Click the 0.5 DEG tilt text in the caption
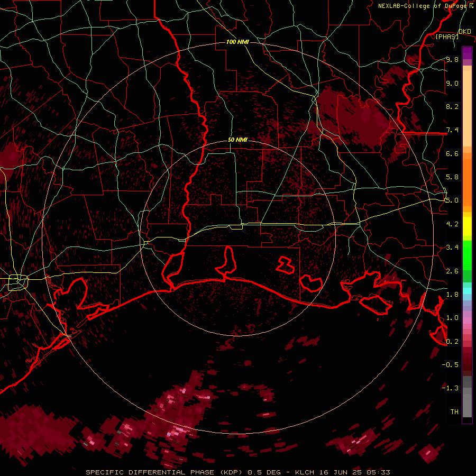This screenshot has height=476, width=476. click(265, 472)
